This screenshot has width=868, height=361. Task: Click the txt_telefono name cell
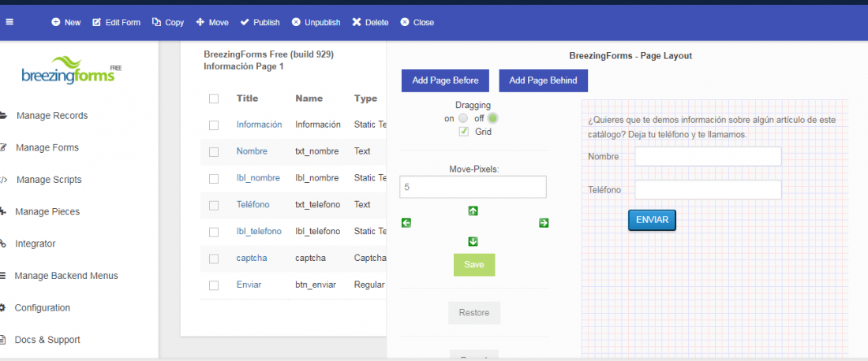click(x=318, y=205)
